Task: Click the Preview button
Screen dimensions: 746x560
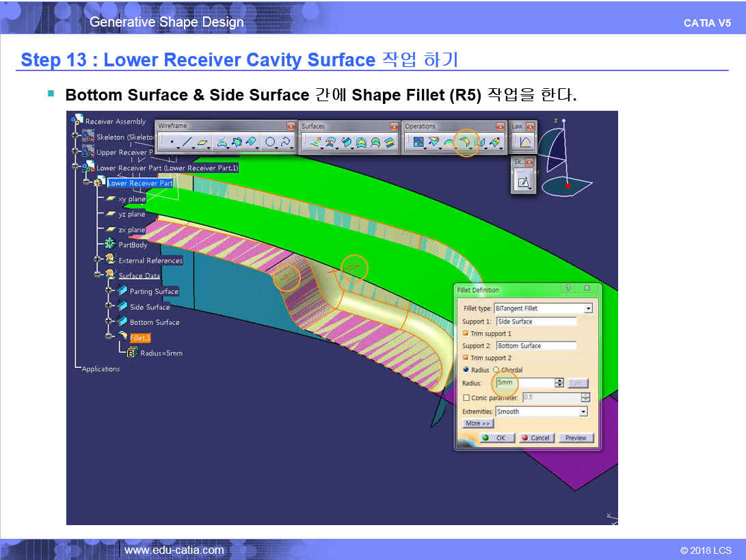Action: click(576, 438)
